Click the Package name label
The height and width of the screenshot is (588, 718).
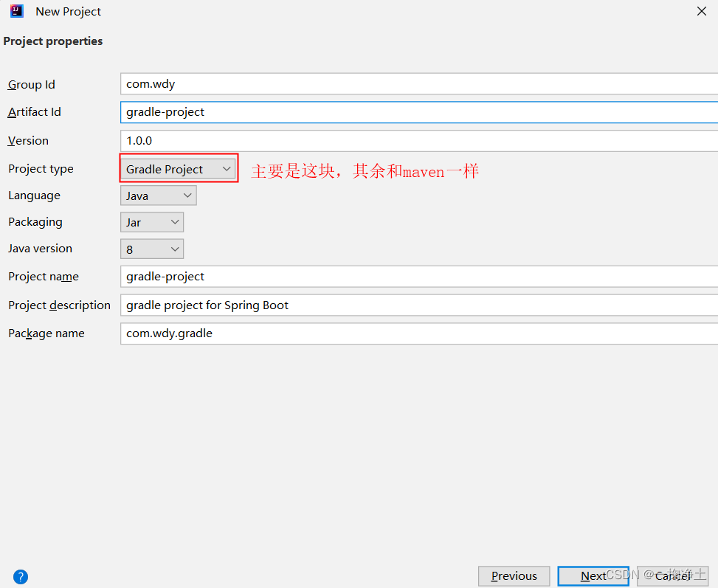46,333
